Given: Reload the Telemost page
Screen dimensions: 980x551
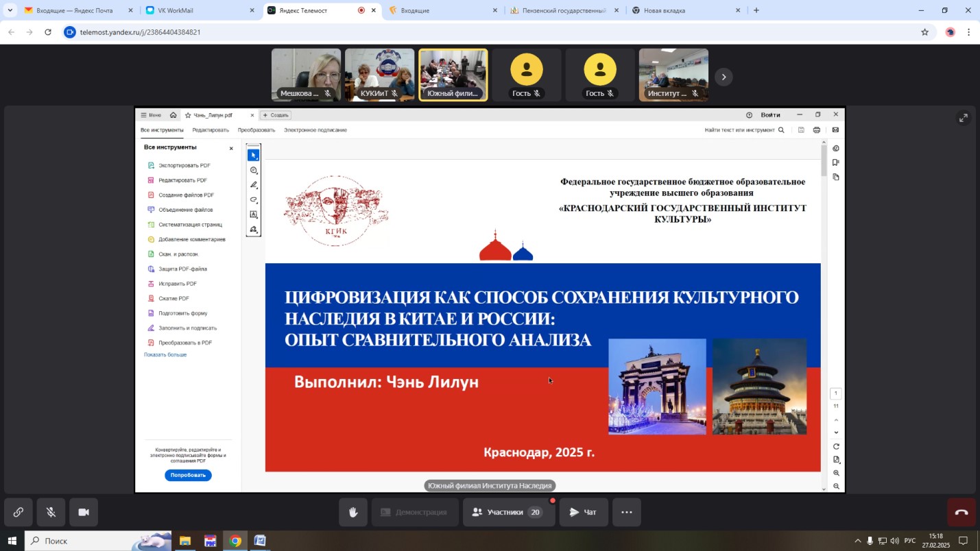Looking at the screenshot, I should 47,32.
